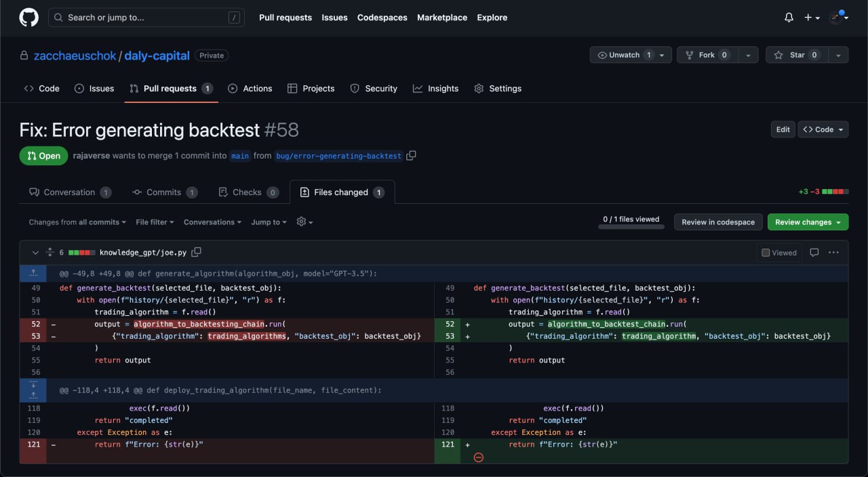This screenshot has width=868, height=477.
Task: Open the Jump to dropdown
Action: pos(269,222)
